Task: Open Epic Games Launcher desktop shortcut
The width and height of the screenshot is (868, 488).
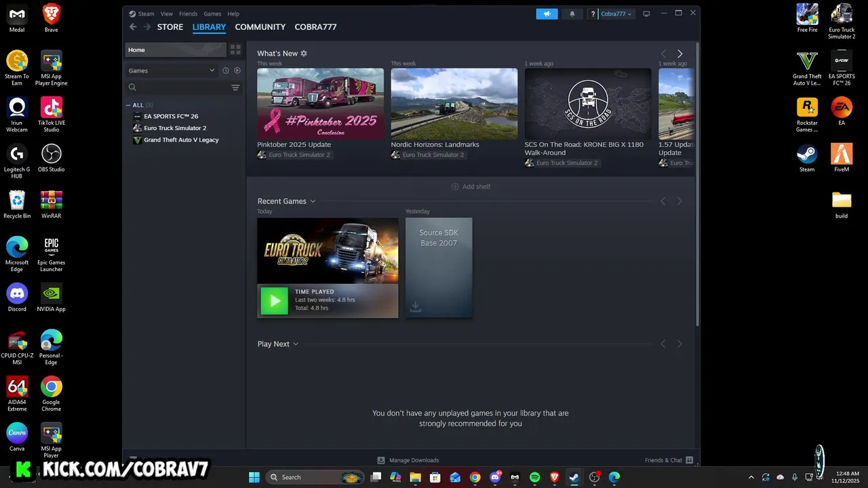Action: pyautogui.click(x=52, y=254)
